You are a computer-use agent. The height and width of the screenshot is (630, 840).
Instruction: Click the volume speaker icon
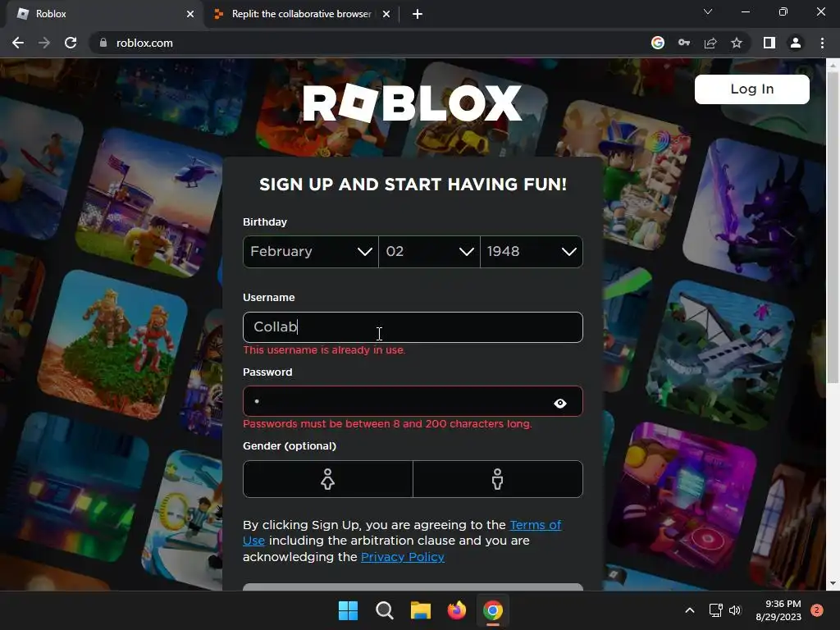(735, 610)
